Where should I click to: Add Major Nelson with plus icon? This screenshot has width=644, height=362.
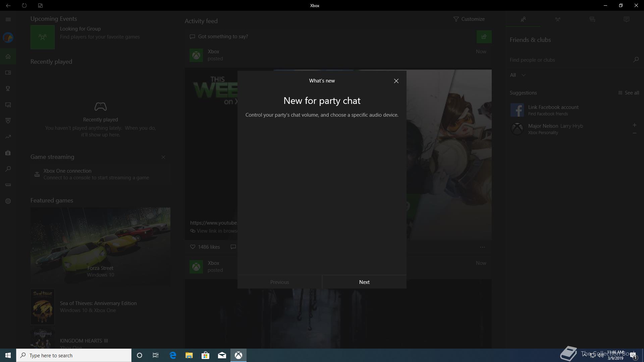pos(634,125)
